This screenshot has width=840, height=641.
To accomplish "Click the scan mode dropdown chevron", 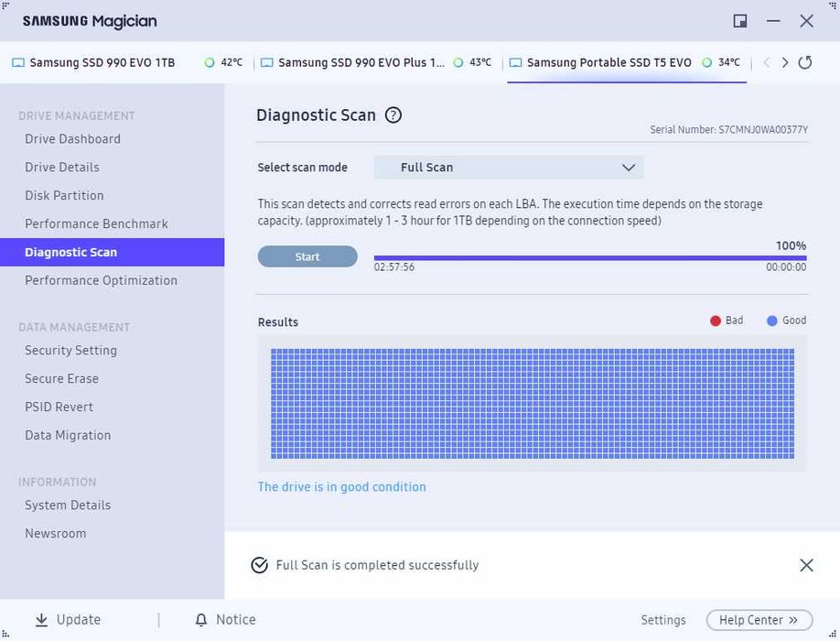I will point(629,168).
